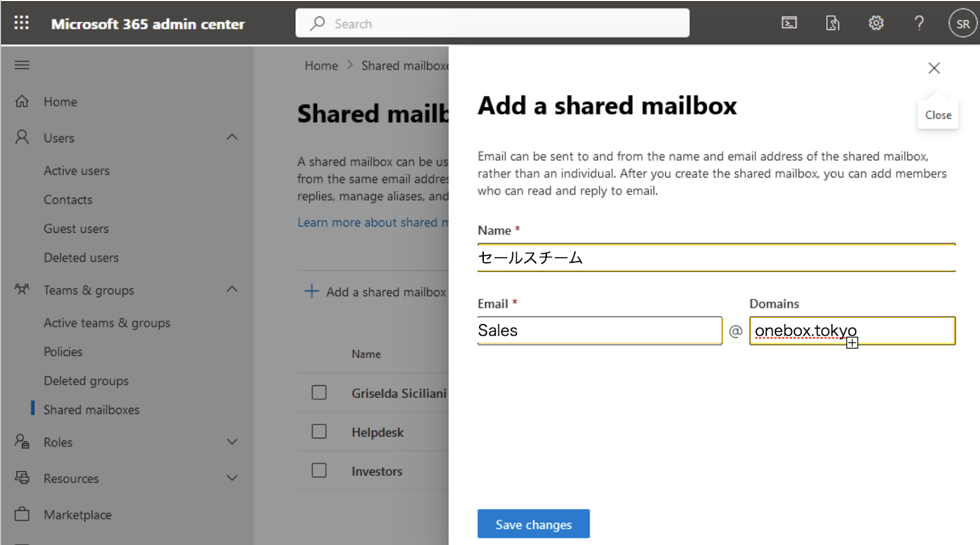
Task: Click the Roles icon in sidebar
Action: (22, 442)
